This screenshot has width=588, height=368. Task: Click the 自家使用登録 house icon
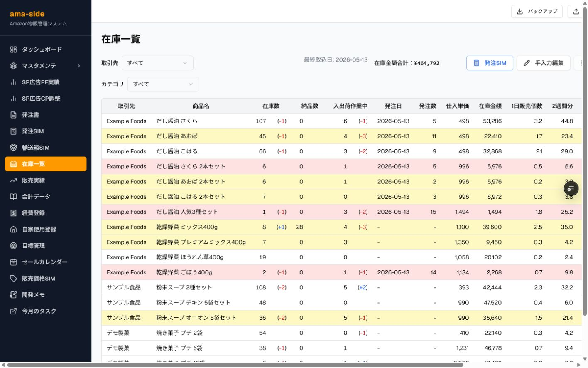13,230
